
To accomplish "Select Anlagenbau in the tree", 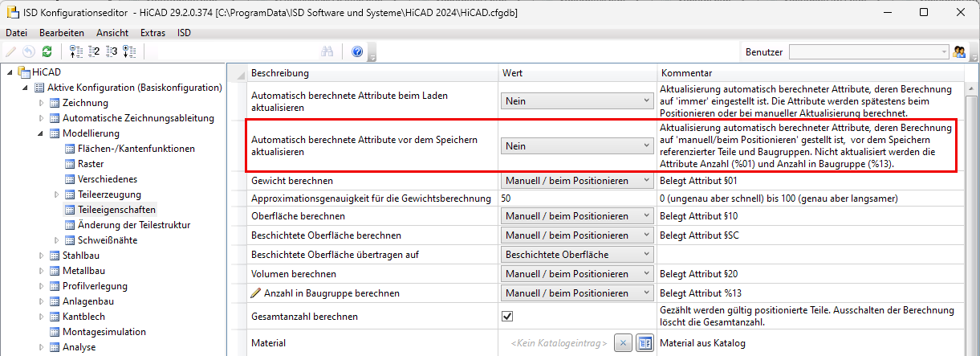I will point(88,301).
